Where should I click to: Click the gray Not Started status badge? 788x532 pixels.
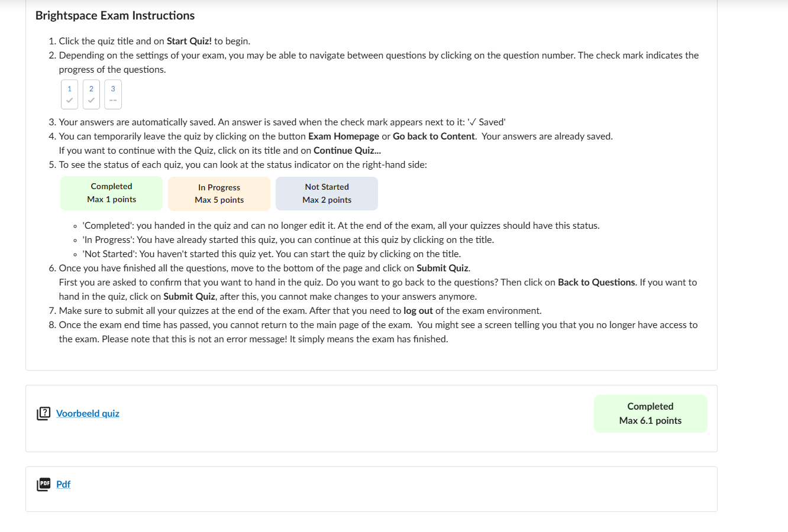(x=327, y=194)
